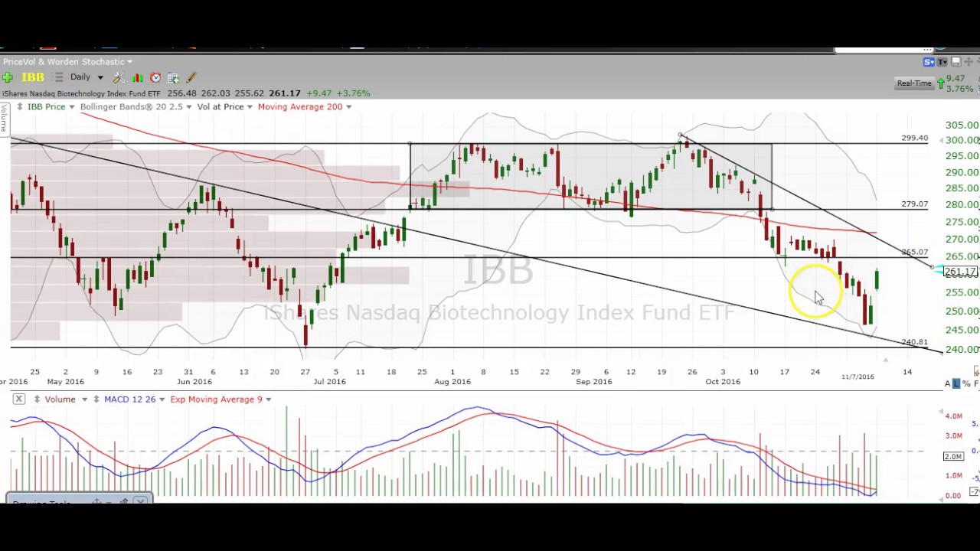Open chart settings wrench and screwdriver icon

(119, 77)
